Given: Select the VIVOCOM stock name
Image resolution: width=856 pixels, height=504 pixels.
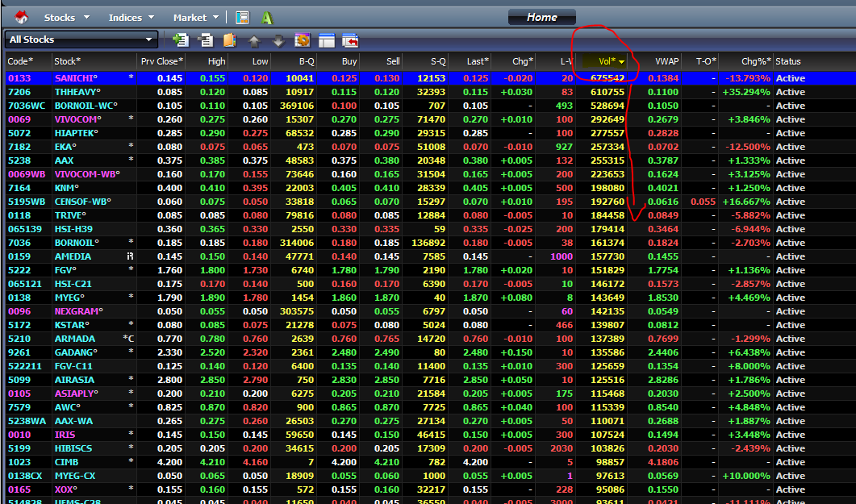Looking at the screenshot, I should tap(78, 119).
